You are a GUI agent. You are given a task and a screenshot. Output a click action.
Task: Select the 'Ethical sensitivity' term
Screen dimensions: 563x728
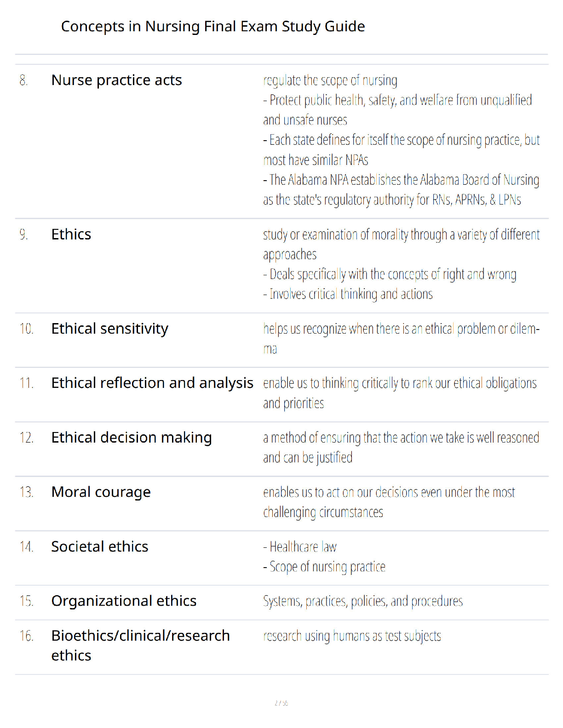click(x=110, y=329)
